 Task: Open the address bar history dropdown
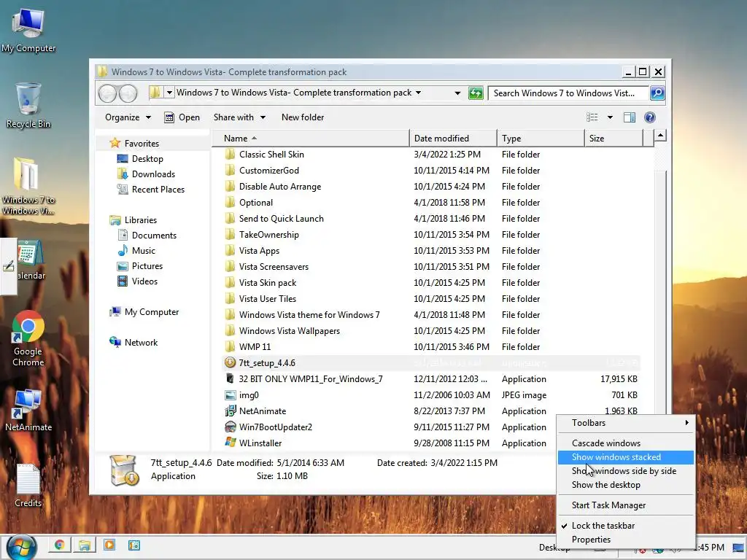457,93
